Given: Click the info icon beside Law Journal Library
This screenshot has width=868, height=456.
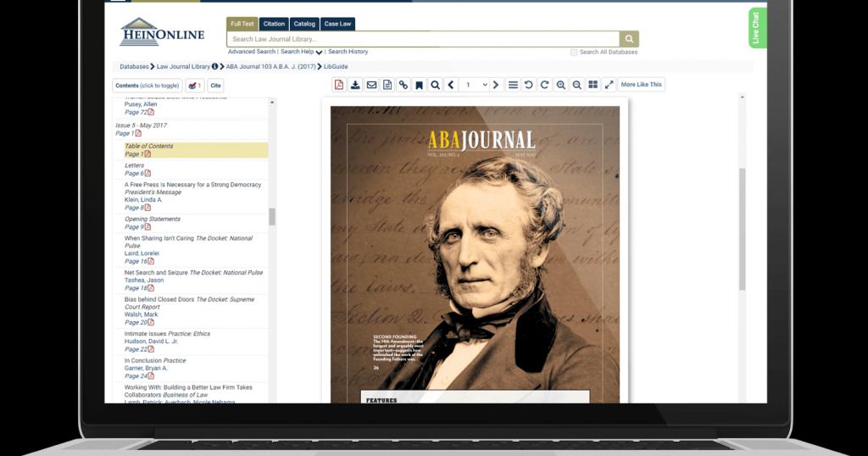Looking at the screenshot, I should pyautogui.click(x=214, y=66).
